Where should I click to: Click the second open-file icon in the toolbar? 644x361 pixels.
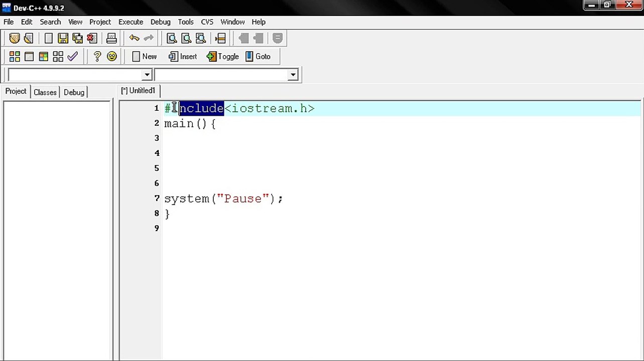(29, 38)
